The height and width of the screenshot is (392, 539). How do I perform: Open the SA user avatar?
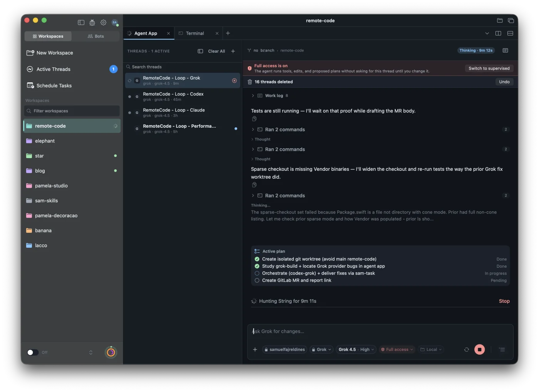[x=115, y=23]
